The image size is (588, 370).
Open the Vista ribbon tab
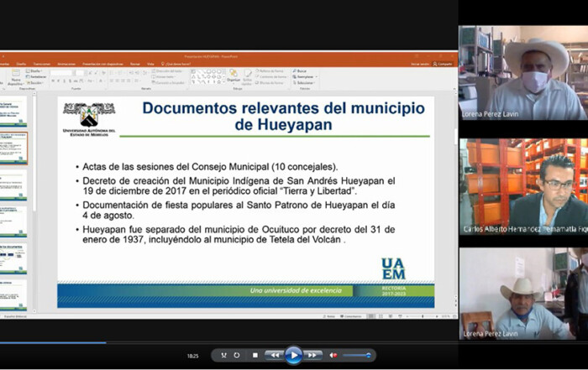[x=150, y=63]
